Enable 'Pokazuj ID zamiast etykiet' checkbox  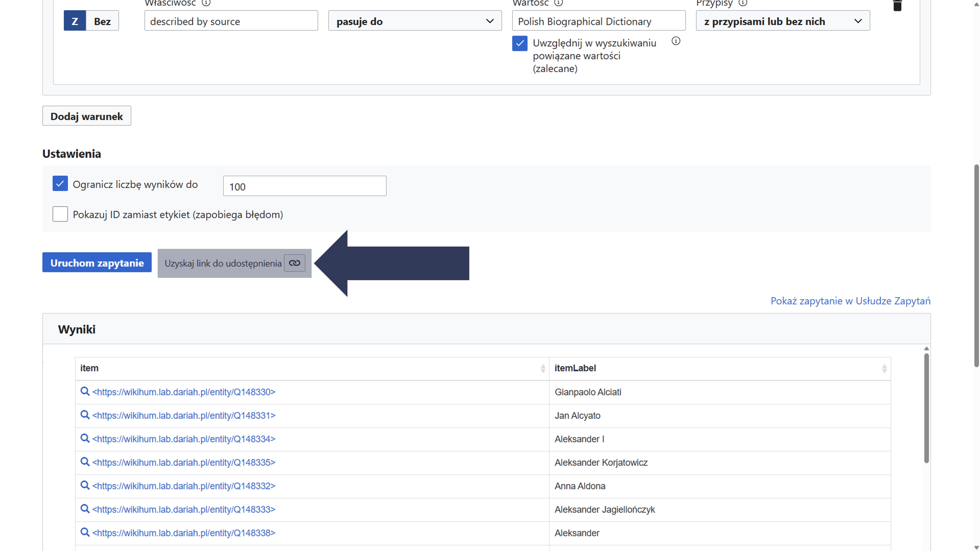(60, 214)
